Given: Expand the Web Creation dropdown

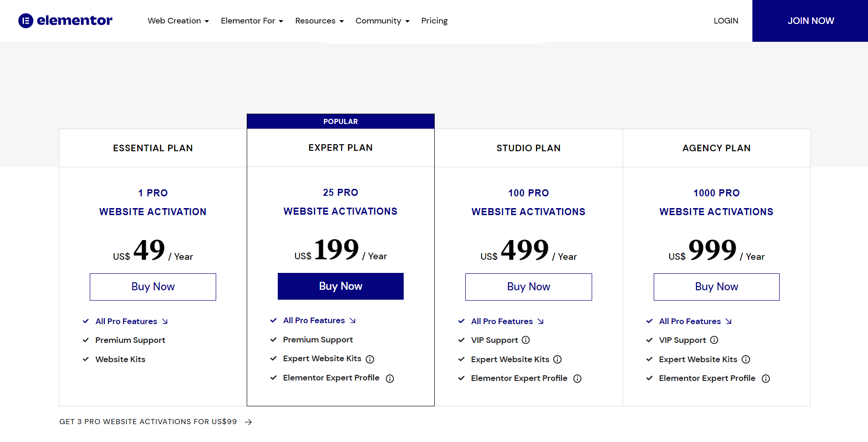Looking at the screenshot, I should [x=178, y=21].
